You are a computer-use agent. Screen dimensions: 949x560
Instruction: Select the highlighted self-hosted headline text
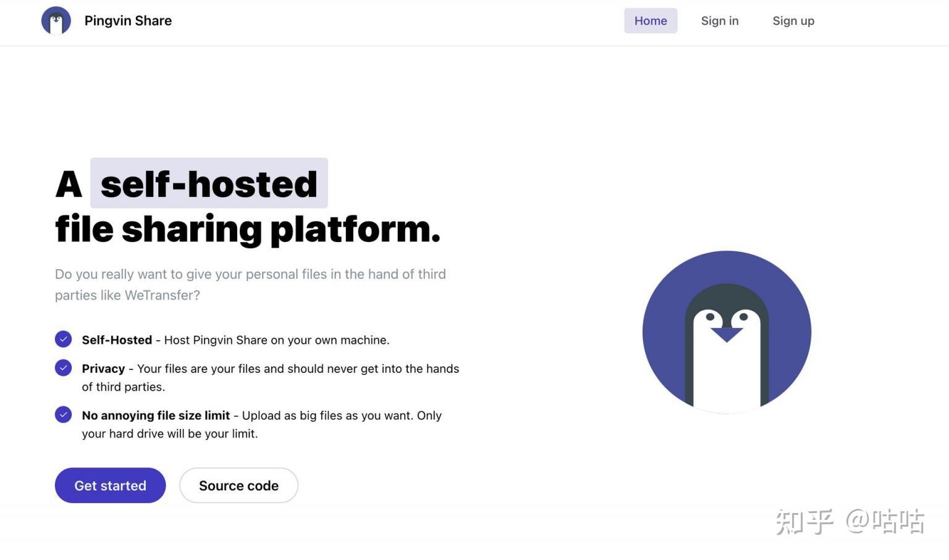[209, 183]
